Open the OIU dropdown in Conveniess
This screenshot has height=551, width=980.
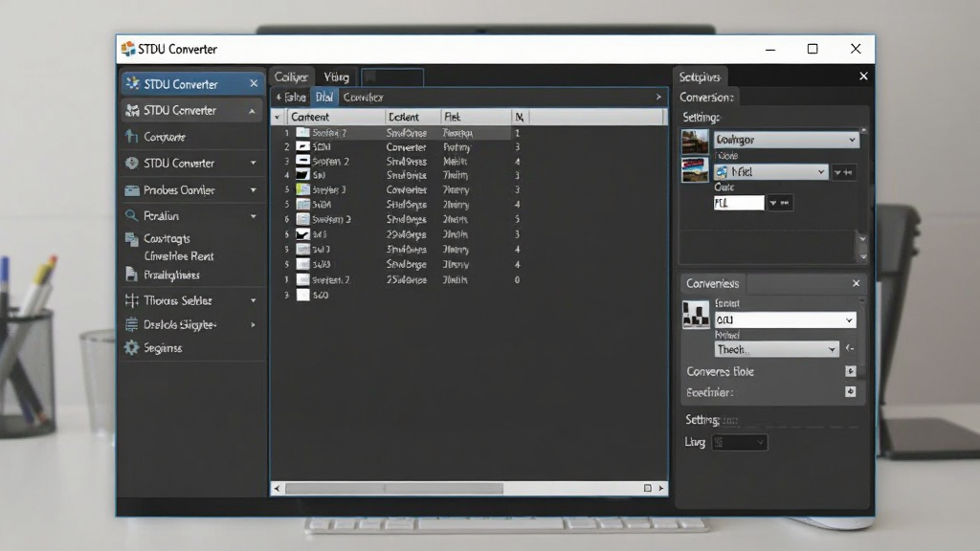click(785, 320)
